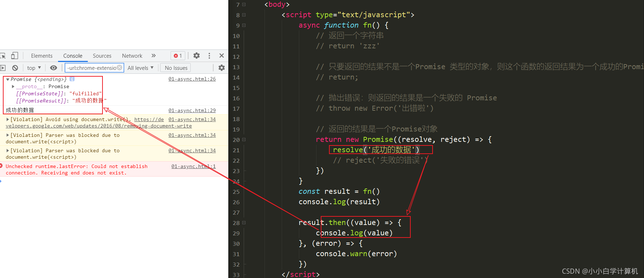The image size is (644, 278).
Task: Click console.warn(error) code line
Action: point(356,254)
